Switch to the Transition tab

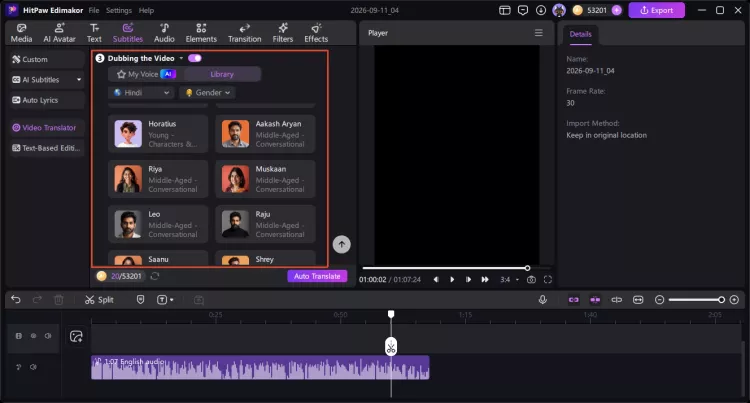pyautogui.click(x=244, y=33)
